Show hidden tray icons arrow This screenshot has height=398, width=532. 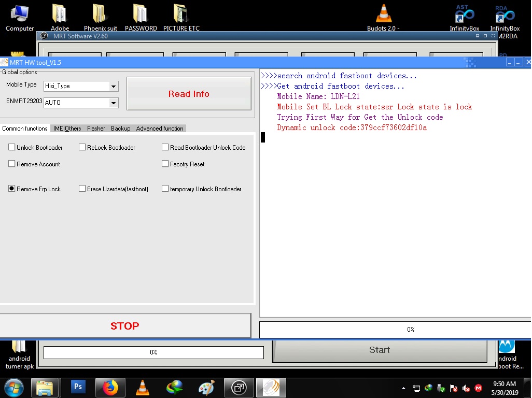pos(403,388)
